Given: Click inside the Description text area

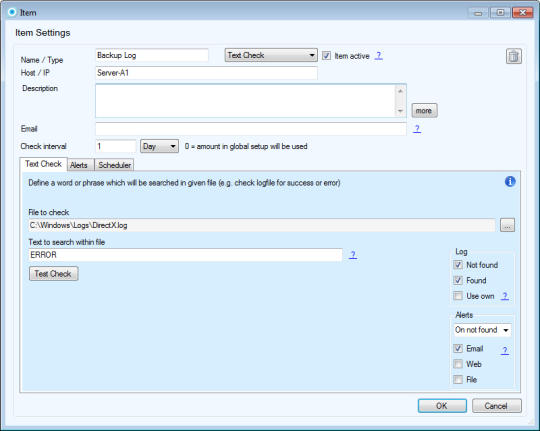Looking at the screenshot, I should click(x=246, y=101).
